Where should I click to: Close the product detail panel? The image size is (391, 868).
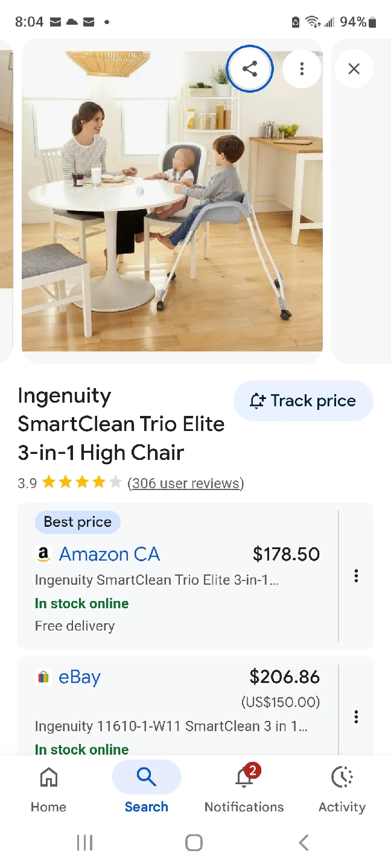[354, 69]
